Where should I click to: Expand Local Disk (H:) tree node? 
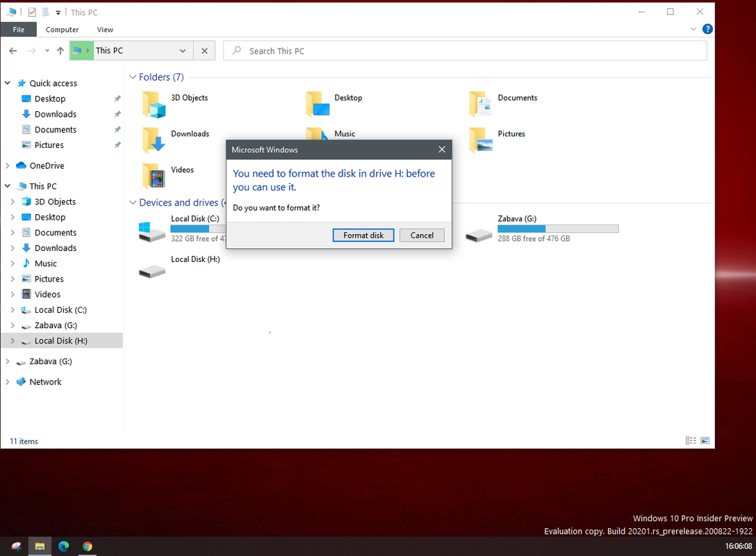[x=13, y=341]
